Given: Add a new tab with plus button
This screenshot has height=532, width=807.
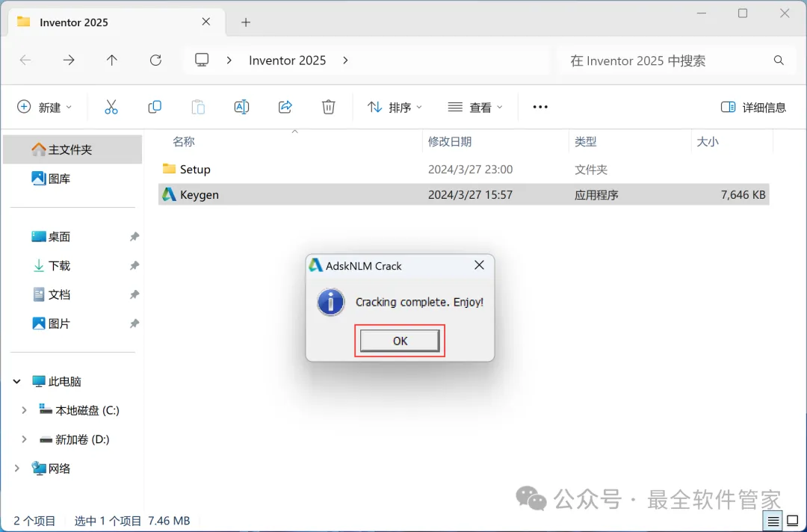Looking at the screenshot, I should pos(246,22).
